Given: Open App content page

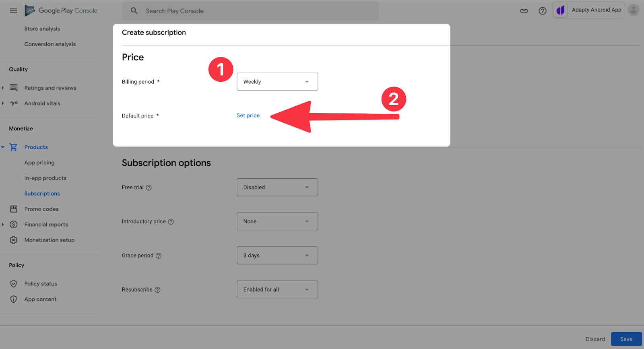Looking at the screenshot, I should tap(40, 299).
